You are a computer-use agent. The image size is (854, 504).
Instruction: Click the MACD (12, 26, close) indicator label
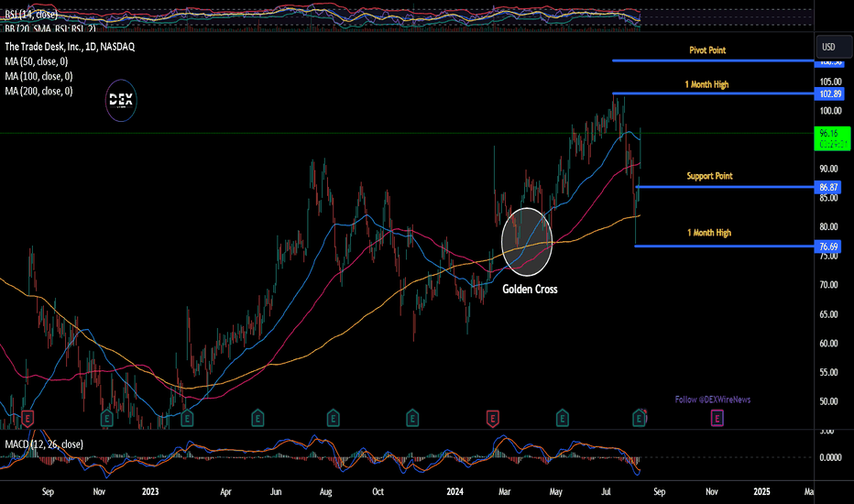click(x=44, y=444)
